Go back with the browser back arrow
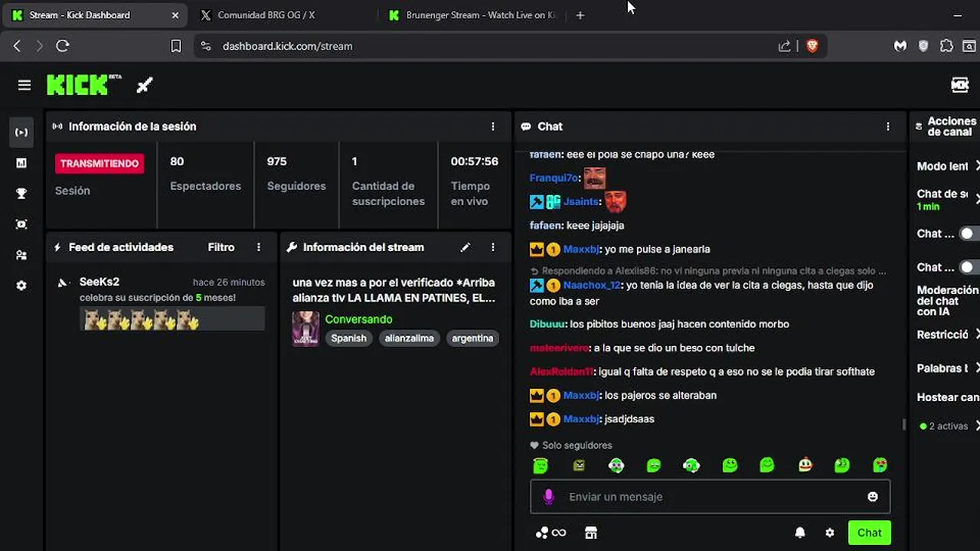 click(17, 46)
